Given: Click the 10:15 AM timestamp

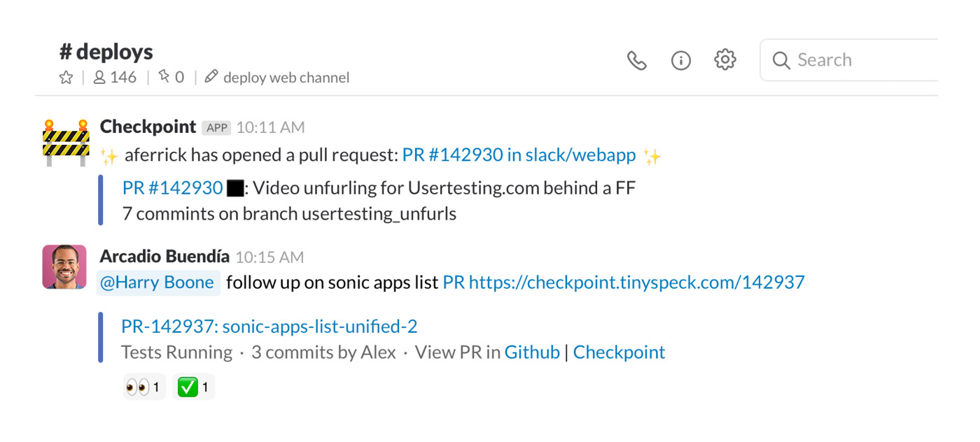Looking at the screenshot, I should pos(269,258).
